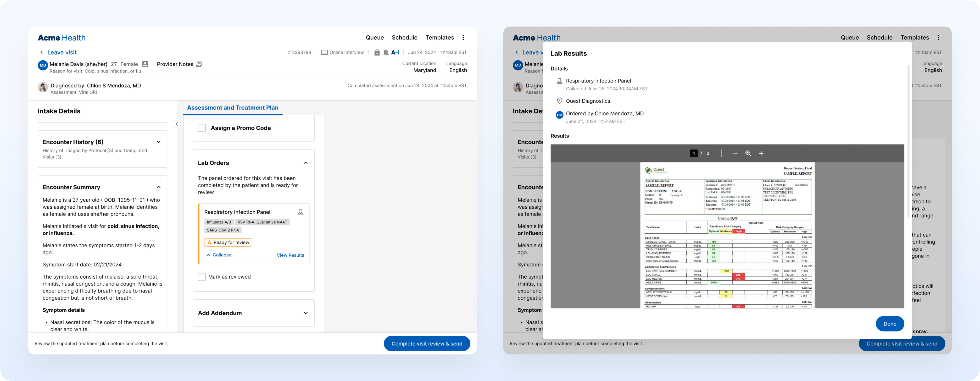This screenshot has height=381, width=980.
Task: Open Templates in right window navigation
Action: pos(915,37)
